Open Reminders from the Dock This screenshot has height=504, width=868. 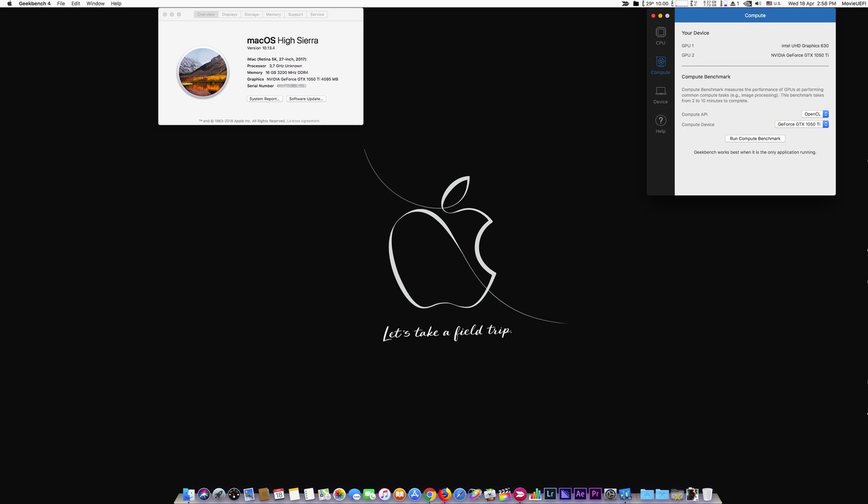point(309,495)
